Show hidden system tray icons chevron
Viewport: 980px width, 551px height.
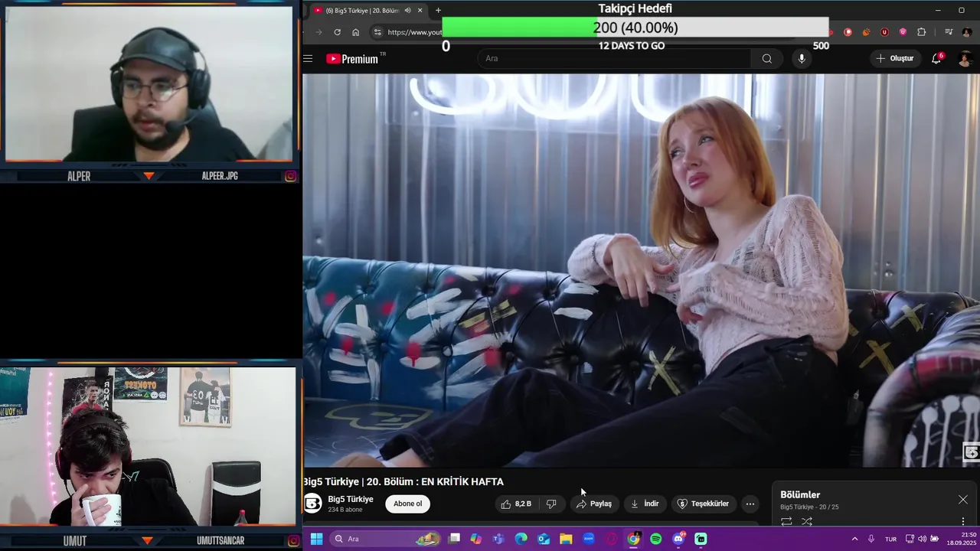[854, 539]
